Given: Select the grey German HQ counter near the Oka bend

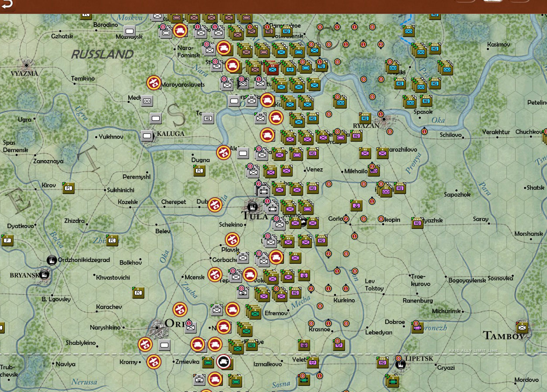Looking at the screenshot, I should coord(208,117).
